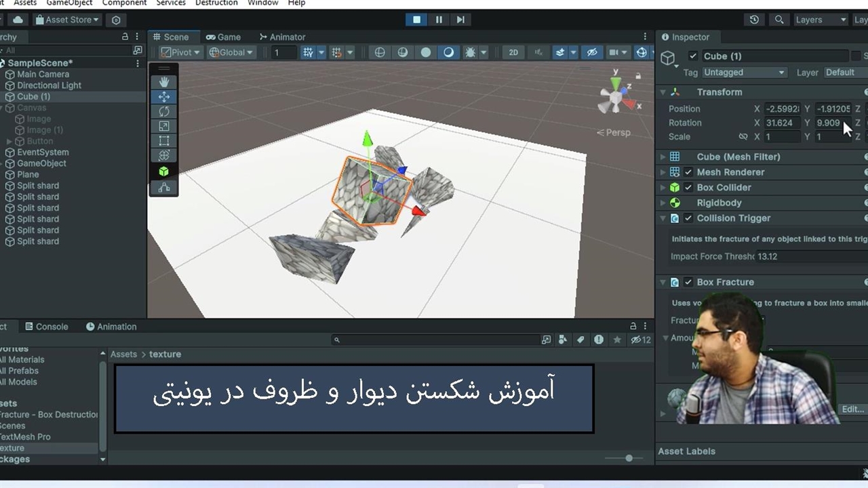Select Main Camera in Hierarchy
This screenshot has width=868, height=488.
(x=43, y=75)
